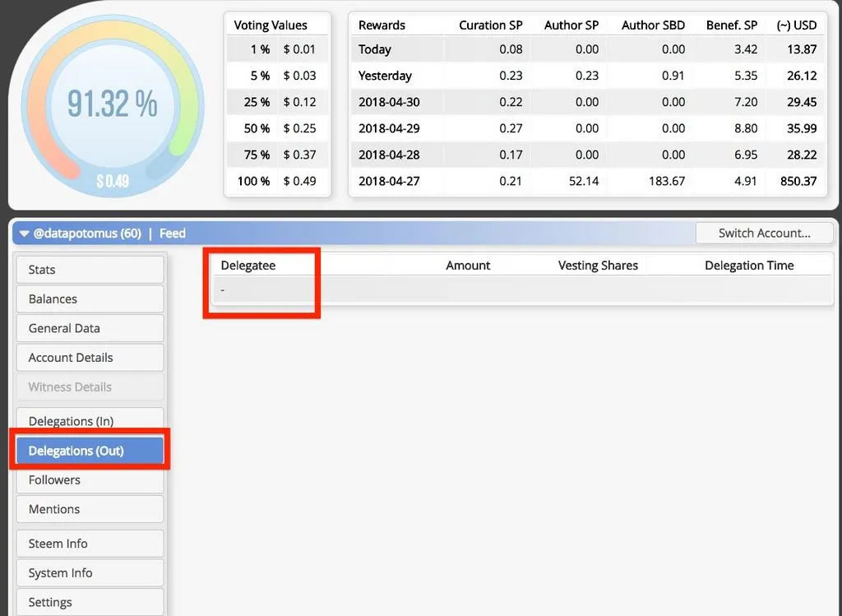Collapse the @datapotomus account triangle arrow

pos(24,234)
